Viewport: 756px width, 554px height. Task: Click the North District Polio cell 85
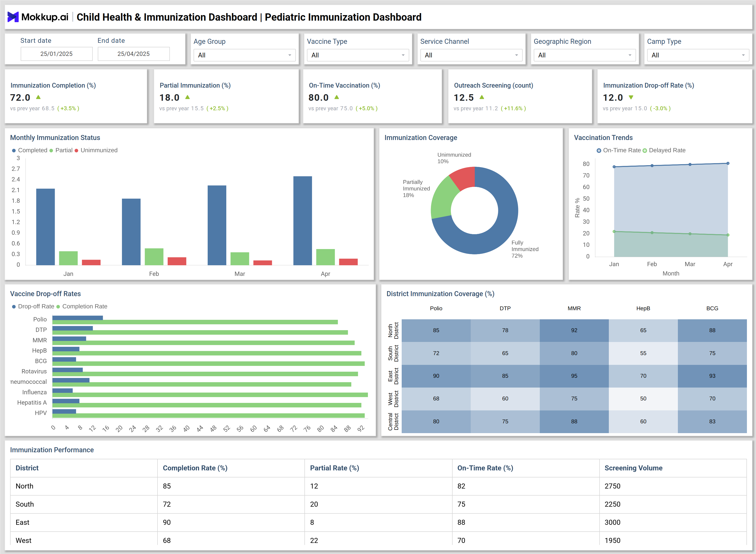coord(436,330)
